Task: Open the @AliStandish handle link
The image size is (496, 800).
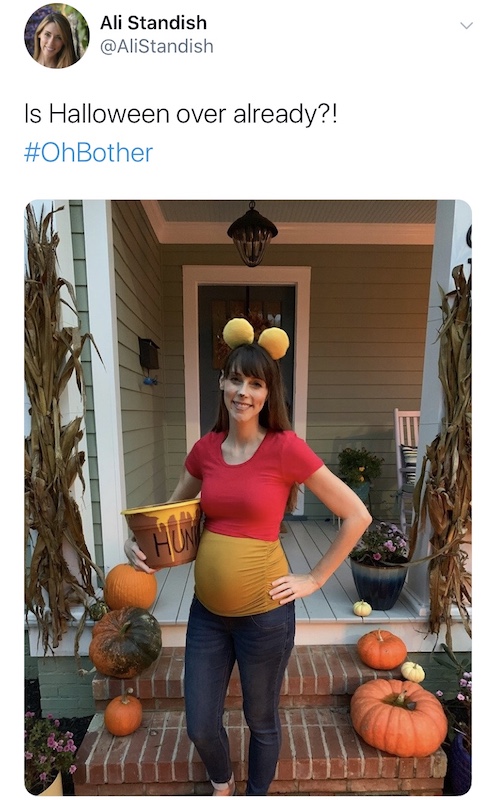Action: tap(157, 46)
